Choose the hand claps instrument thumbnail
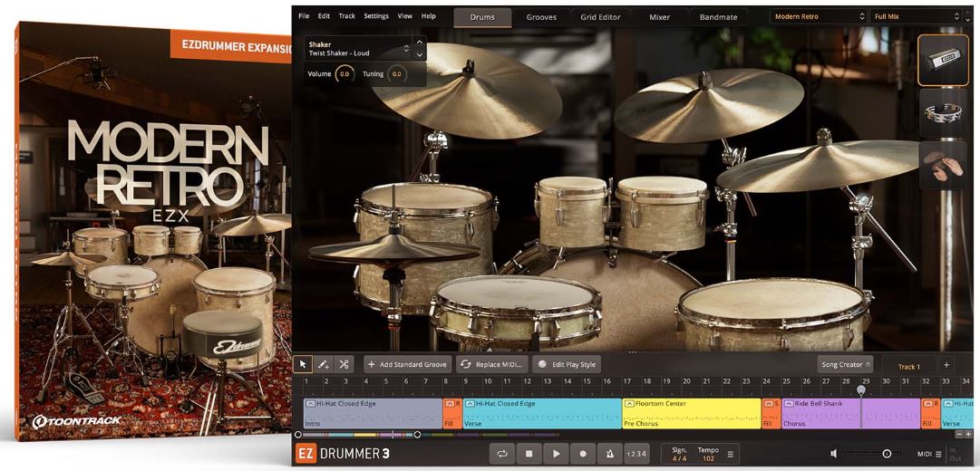Screen dimensions: 980x471 (x=943, y=166)
